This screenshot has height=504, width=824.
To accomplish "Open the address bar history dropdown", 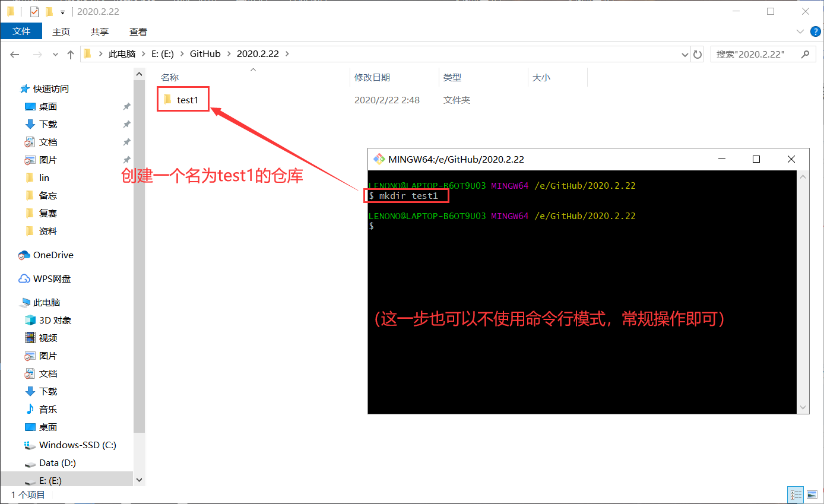I will coord(684,53).
